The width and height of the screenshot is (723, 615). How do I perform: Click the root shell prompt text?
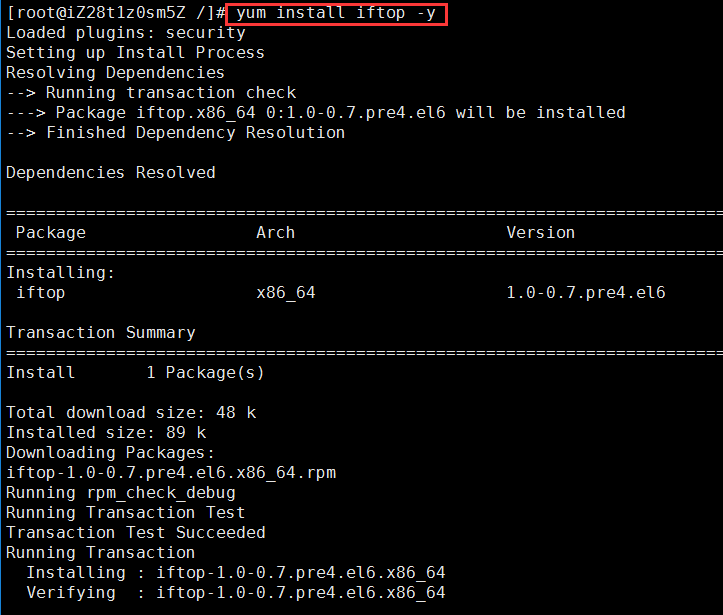pyautogui.click(x=115, y=13)
